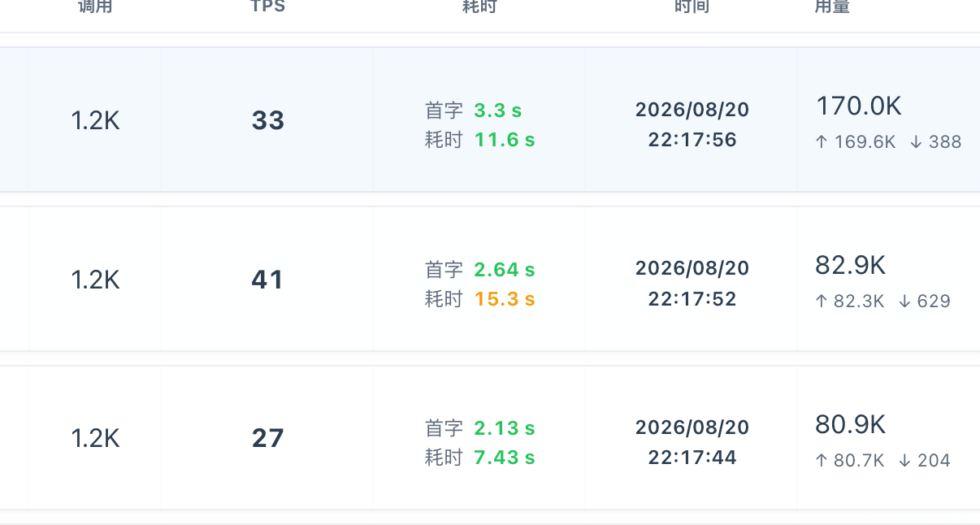Click the 170.0K usage total
The width and height of the screenshot is (980, 525).
[x=859, y=106]
